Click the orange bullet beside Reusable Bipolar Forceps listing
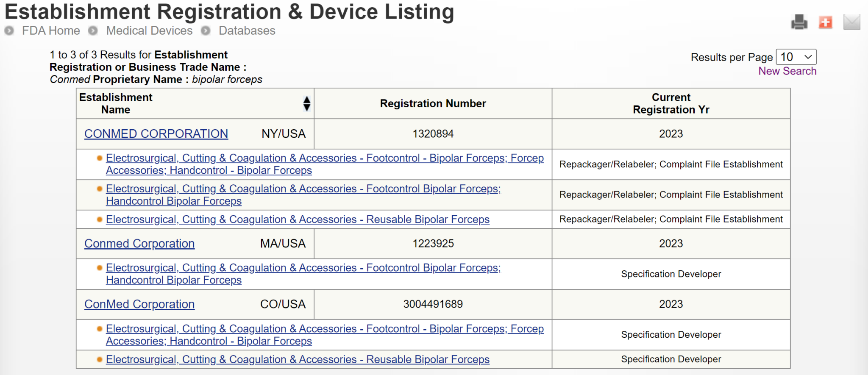 [99, 219]
